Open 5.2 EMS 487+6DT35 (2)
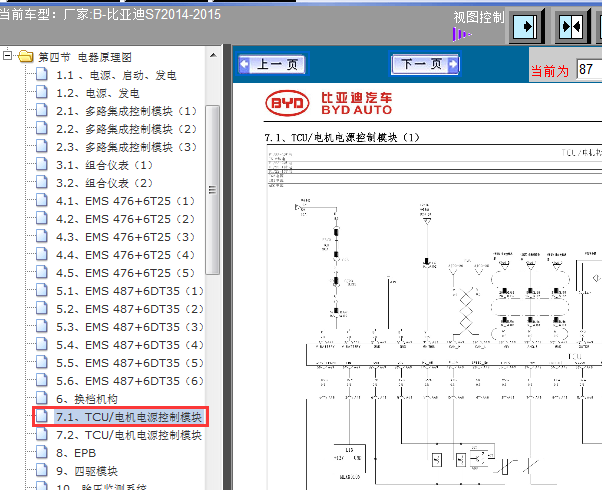Image resolution: width=602 pixels, height=490 pixels. click(130, 309)
